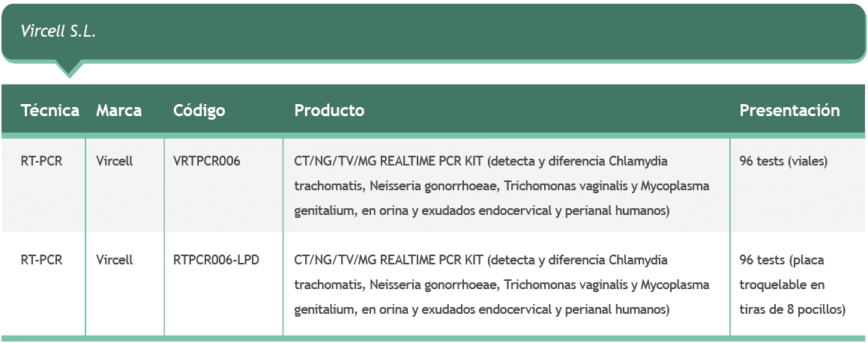Image resolution: width=868 pixels, height=343 pixels.
Task: Click 'Trichomonas vaginalis' in the first row
Action: click(562, 186)
